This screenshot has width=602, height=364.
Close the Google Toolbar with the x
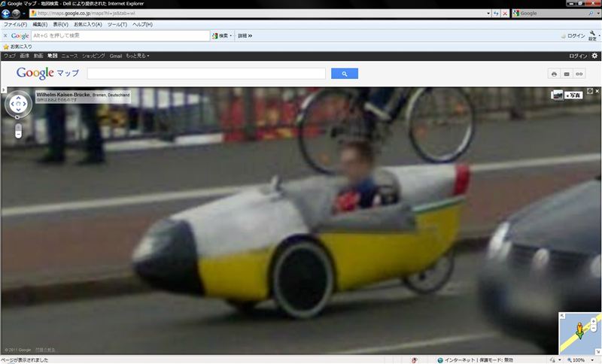(5, 35)
